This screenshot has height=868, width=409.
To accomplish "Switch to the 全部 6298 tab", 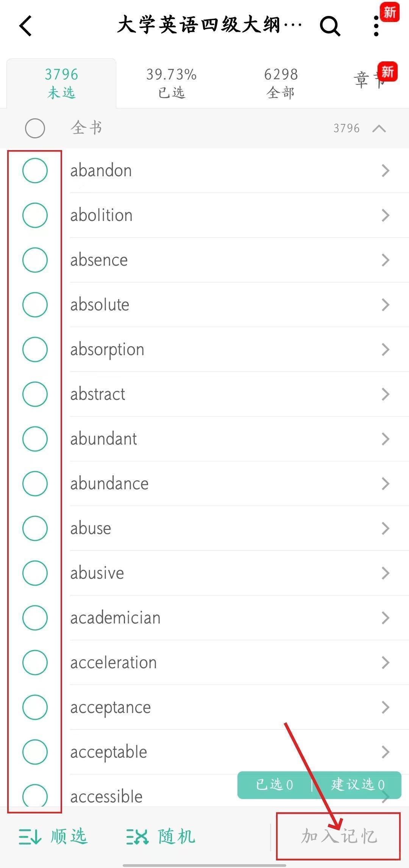I will (x=281, y=83).
